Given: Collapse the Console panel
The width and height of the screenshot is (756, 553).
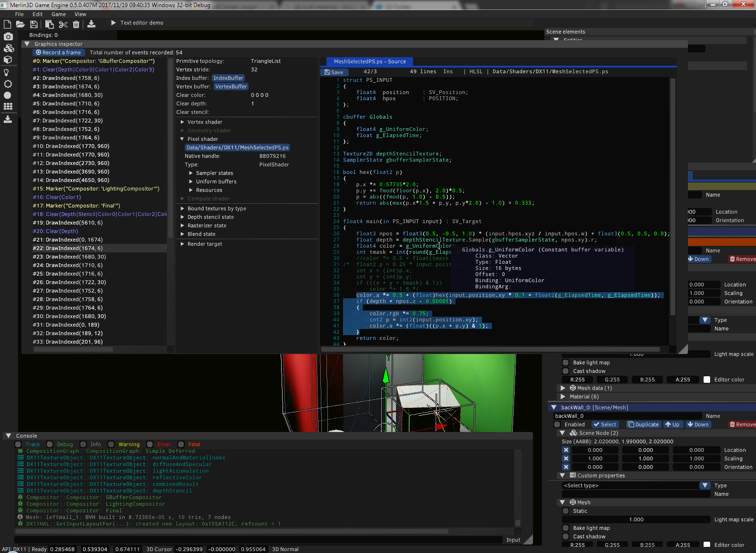Looking at the screenshot, I should [9, 436].
